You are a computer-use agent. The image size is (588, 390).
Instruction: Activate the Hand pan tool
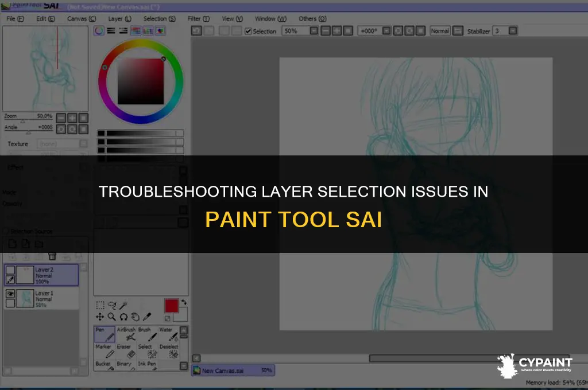tap(135, 317)
